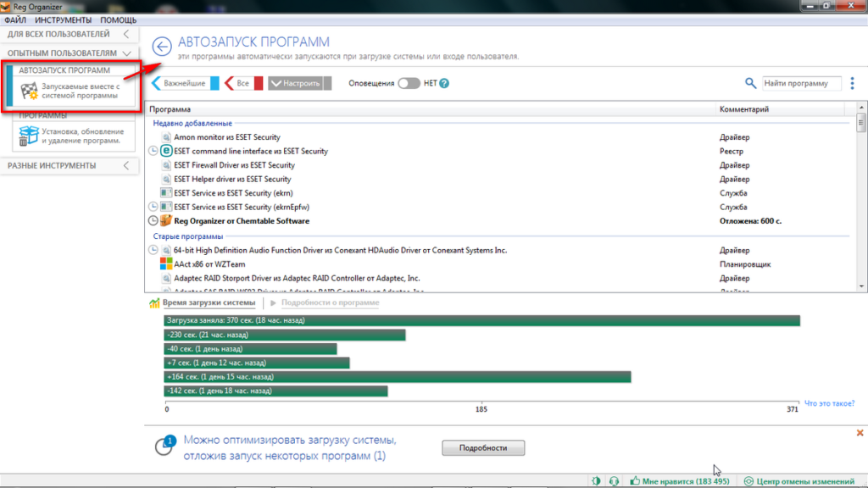
Task: Select the Все filter
Action: [242, 83]
